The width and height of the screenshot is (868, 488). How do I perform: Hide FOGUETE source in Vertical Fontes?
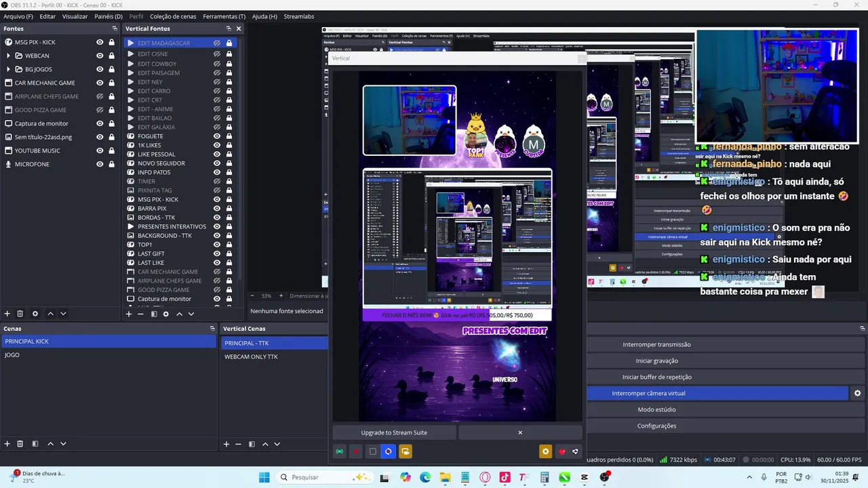pos(217,136)
